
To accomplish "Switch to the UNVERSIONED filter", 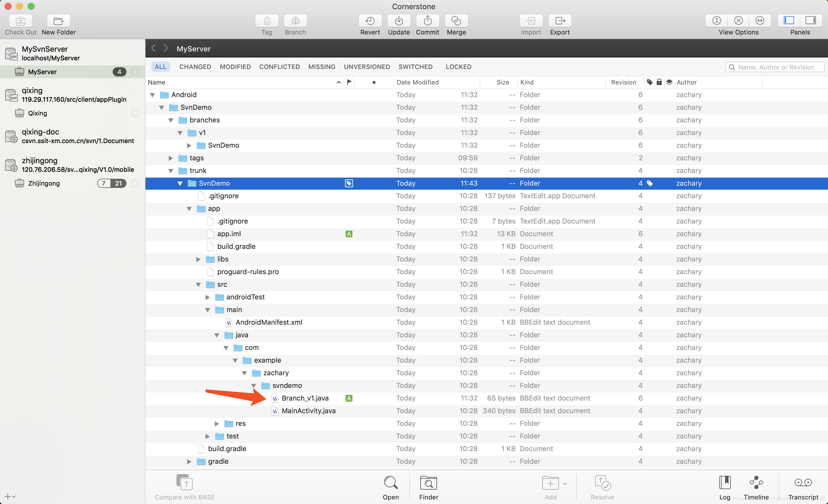I will [x=367, y=67].
